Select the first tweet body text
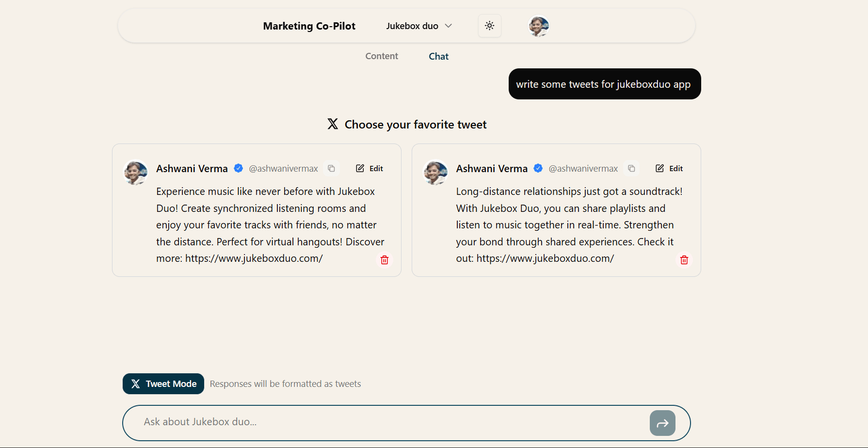Screen dimensions: 868x448 pos(270,225)
